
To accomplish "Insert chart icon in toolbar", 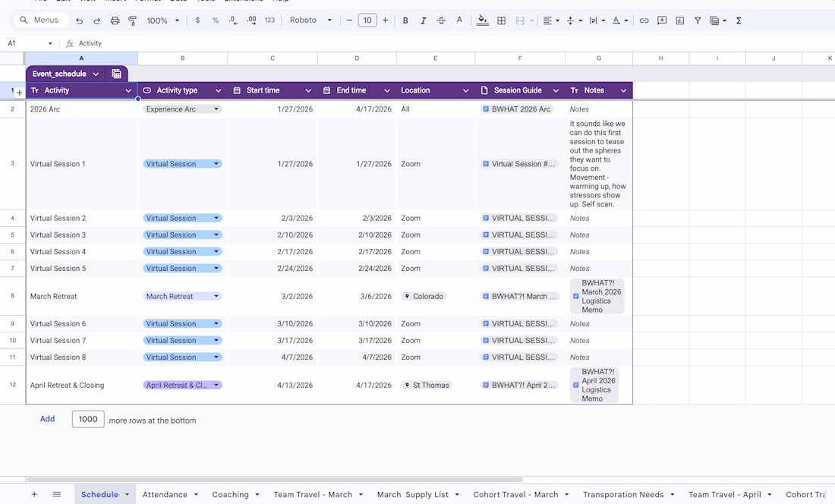I will [679, 20].
